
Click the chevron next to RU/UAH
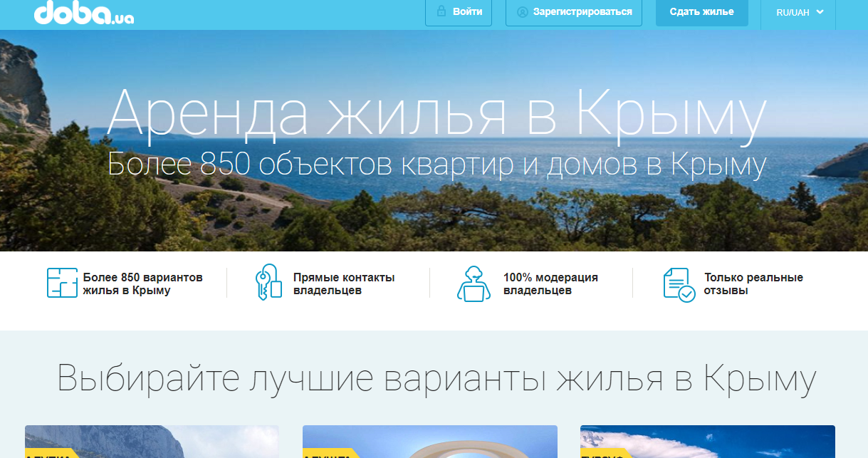coord(820,12)
